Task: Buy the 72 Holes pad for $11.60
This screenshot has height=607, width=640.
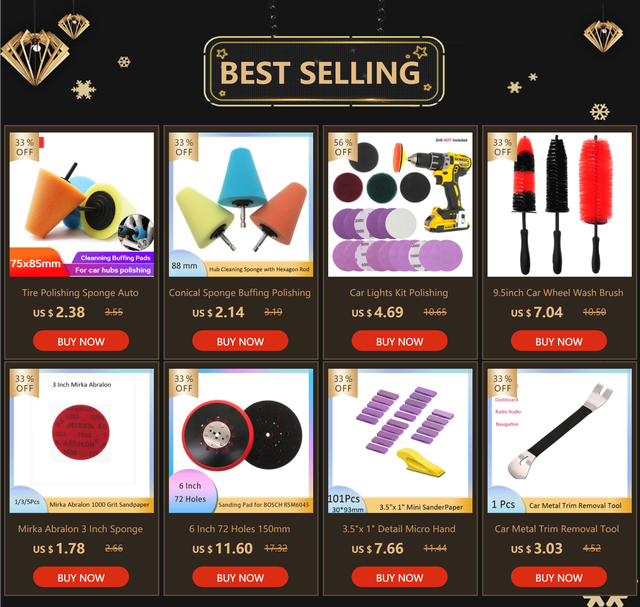Action: (240, 577)
